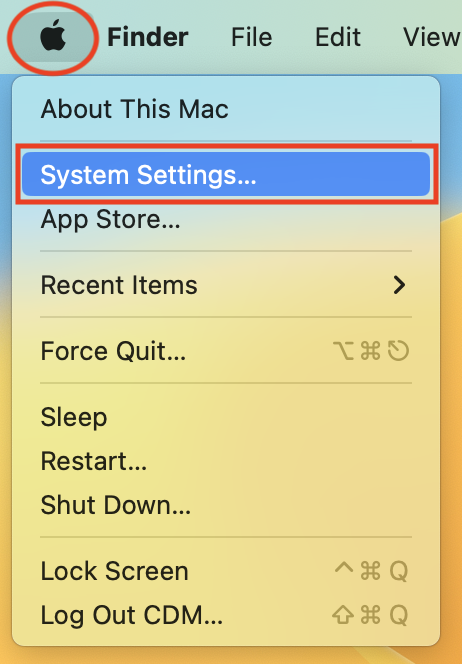The height and width of the screenshot is (664, 462).
Task: Click the Force Quit shortcut symbols
Action: coord(371,351)
